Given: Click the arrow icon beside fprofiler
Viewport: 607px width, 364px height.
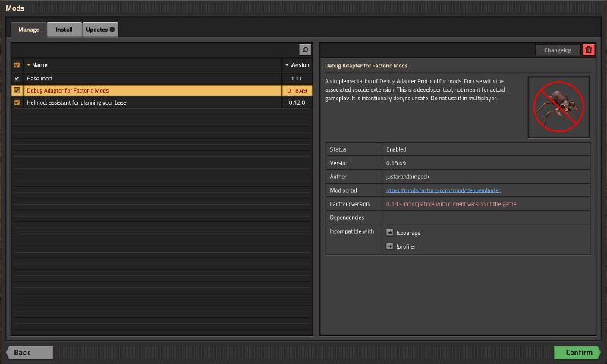Looking at the screenshot, I should coord(389,246).
